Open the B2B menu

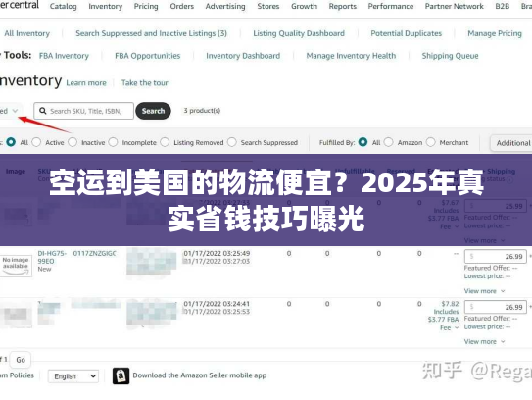point(503,7)
